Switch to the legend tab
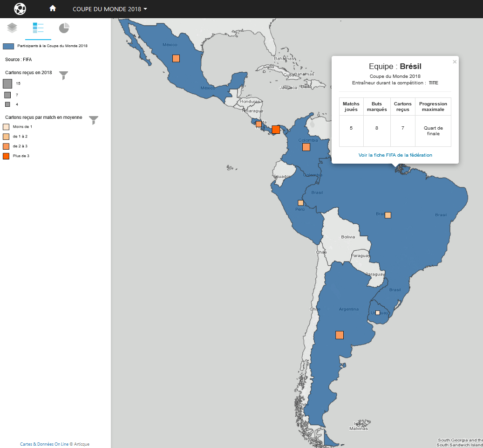Screen dimensions: 483x448 38,28
